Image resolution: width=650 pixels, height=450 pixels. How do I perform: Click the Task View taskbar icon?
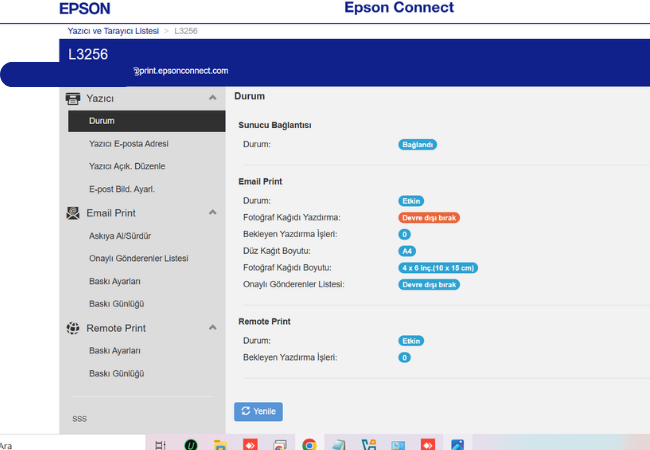pos(161,444)
